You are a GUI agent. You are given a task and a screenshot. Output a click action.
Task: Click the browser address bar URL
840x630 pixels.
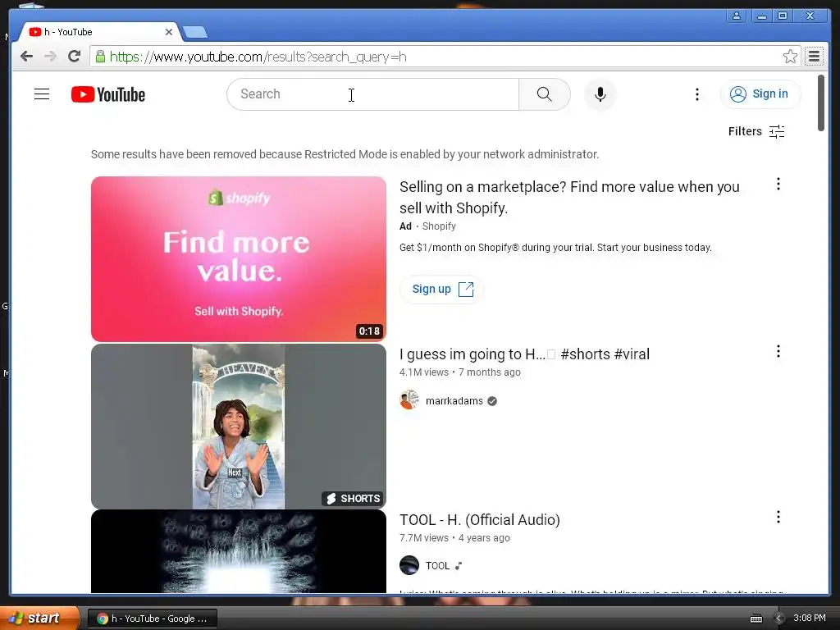tap(258, 57)
